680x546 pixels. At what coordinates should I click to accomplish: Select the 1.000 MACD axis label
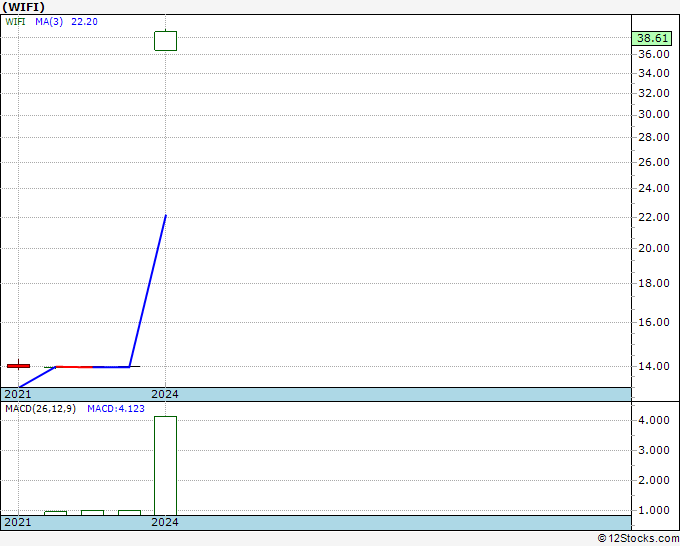coord(654,510)
